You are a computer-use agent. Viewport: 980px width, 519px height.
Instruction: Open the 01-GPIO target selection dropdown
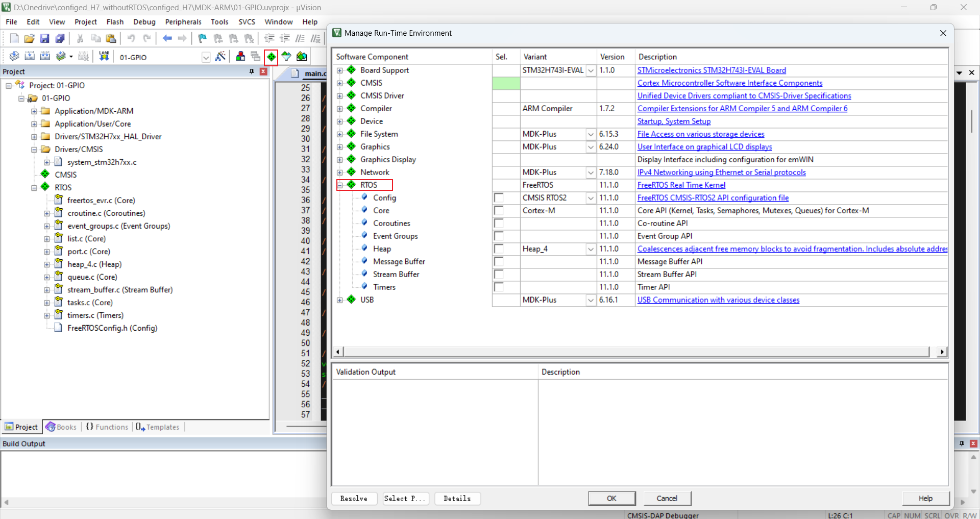coord(206,57)
